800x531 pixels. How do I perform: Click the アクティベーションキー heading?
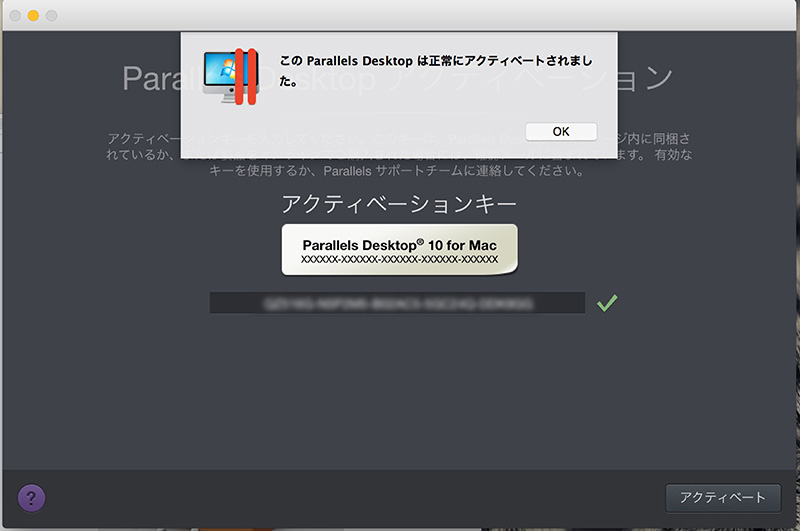pos(399,204)
